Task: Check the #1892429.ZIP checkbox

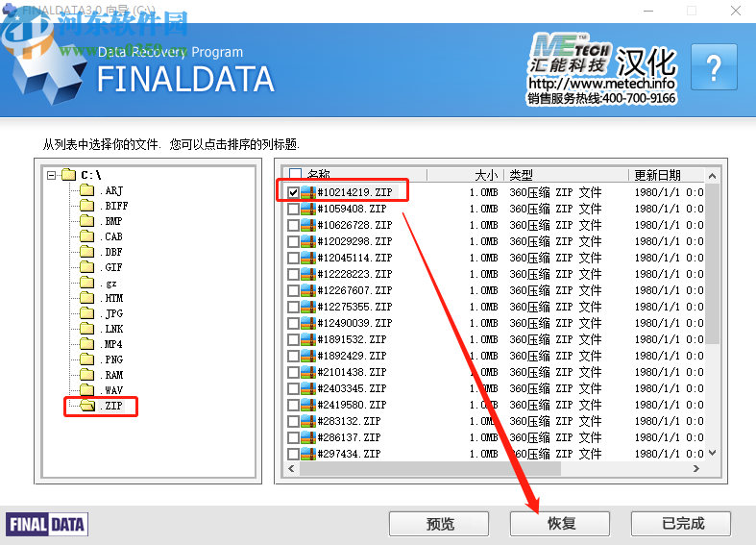Action: click(x=293, y=357)
